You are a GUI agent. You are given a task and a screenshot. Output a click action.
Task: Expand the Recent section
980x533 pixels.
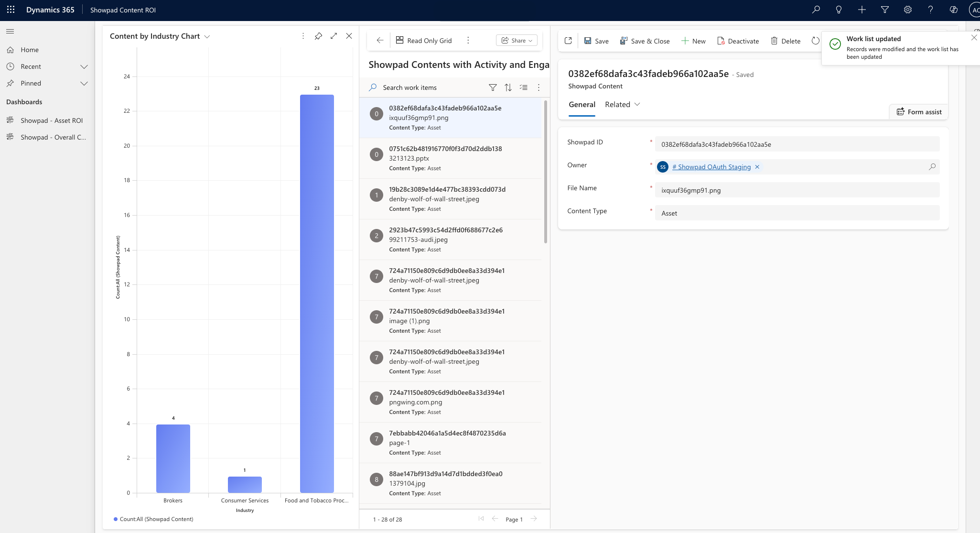(84, 66)
